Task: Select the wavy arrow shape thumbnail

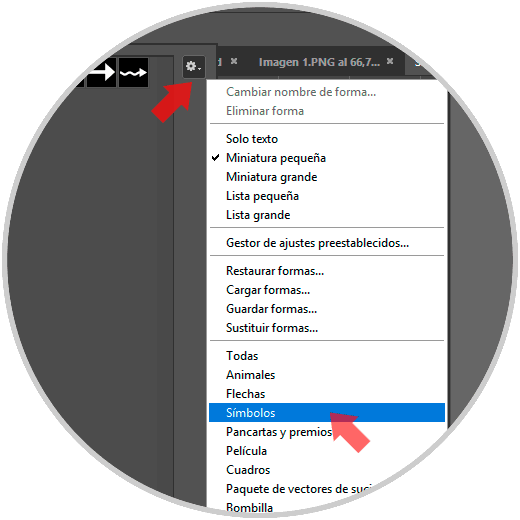Action: (133, 72)
